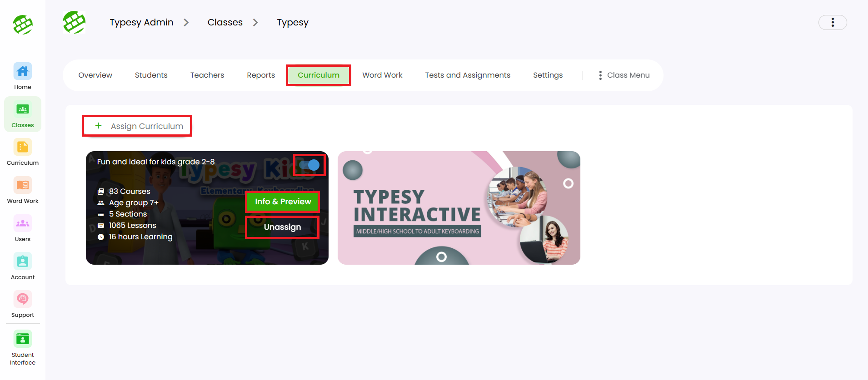Image resolution: width=868 pixels, height=380 pixels.
Task: Switch to the Overview tab
Action: (95, 75)
